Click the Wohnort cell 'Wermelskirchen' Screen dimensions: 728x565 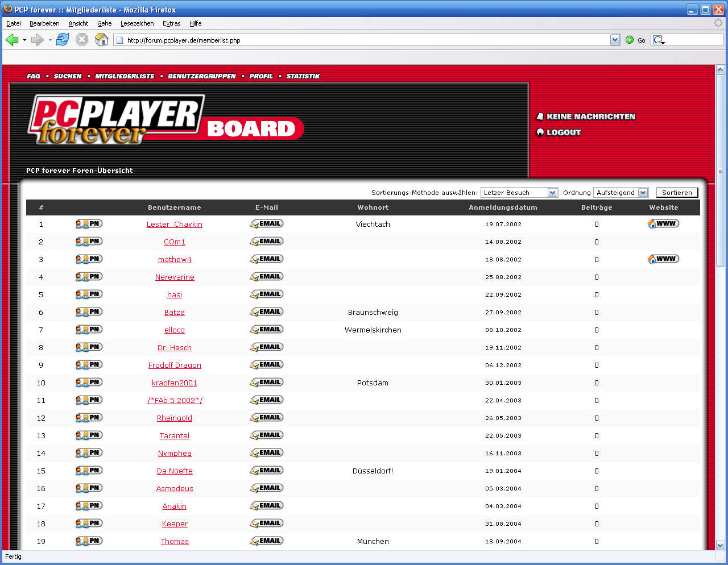[x=373, y=330]
